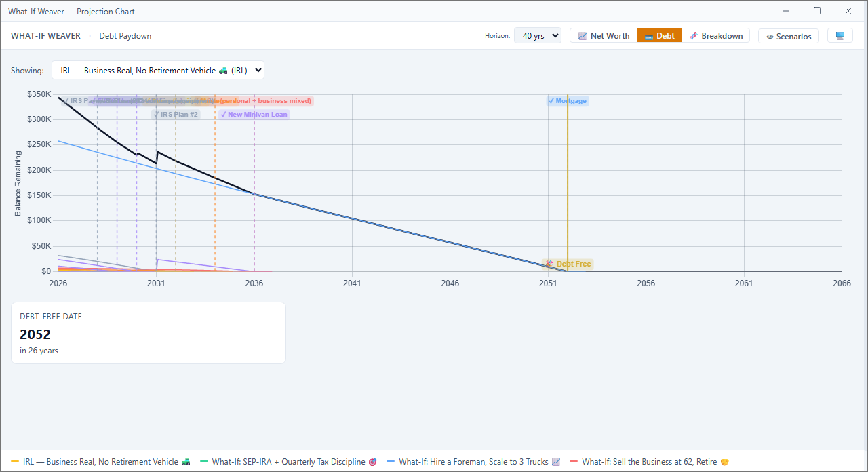Click the IRS Plan #2 marker label

click(x=176, y=115)
